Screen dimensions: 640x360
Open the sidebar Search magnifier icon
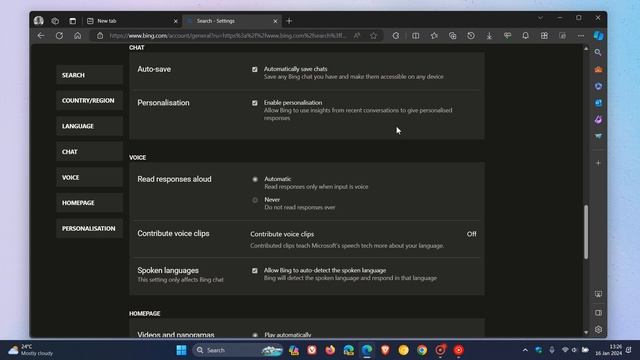598,53
